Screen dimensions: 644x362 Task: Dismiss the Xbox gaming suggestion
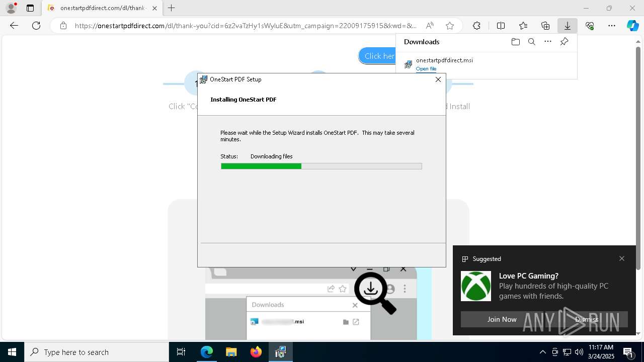click(x=587, y=319)
